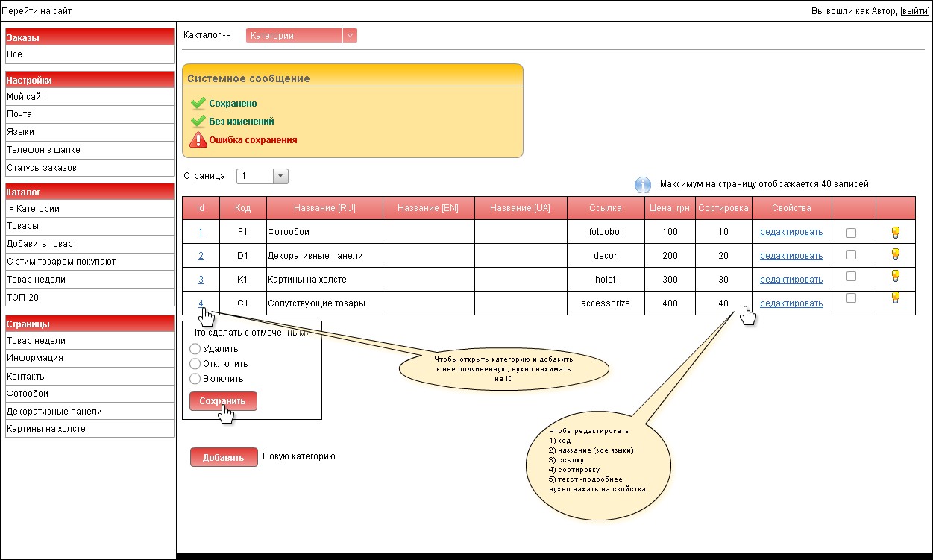Click the K1 code cell
The image size is (933, 560).
pos(242,280)
